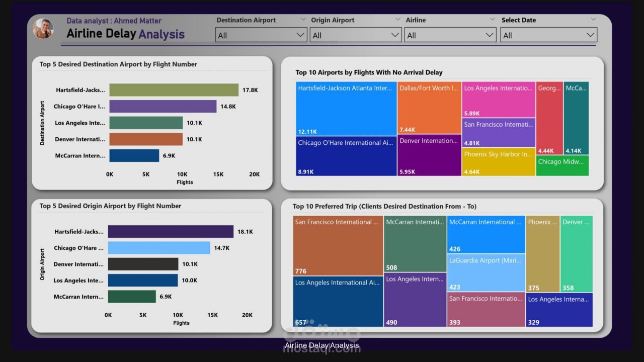Click "Data analyst : Ahmed Matter" text
This screenshot has width=644, height=362.
click(x=114, y=21)
